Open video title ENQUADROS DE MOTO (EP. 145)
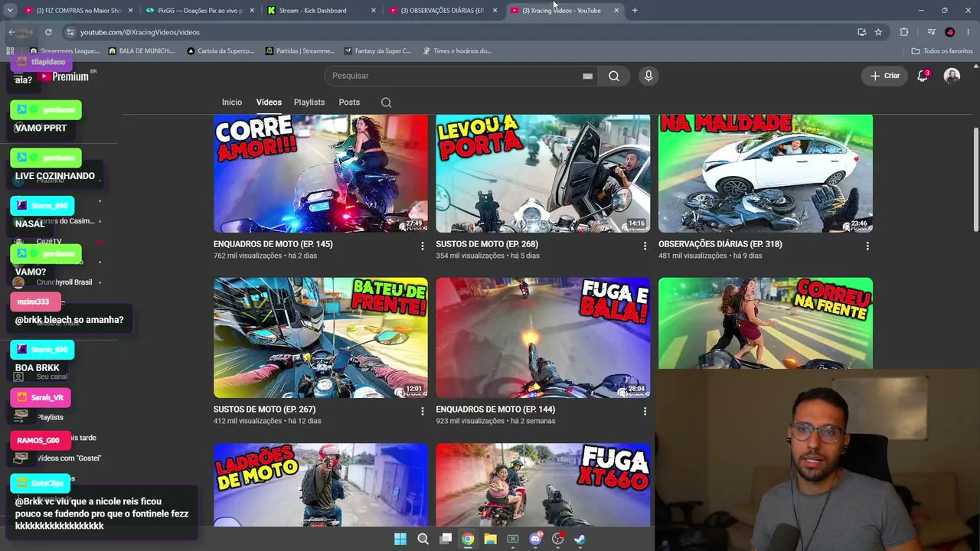 (273, 244)
